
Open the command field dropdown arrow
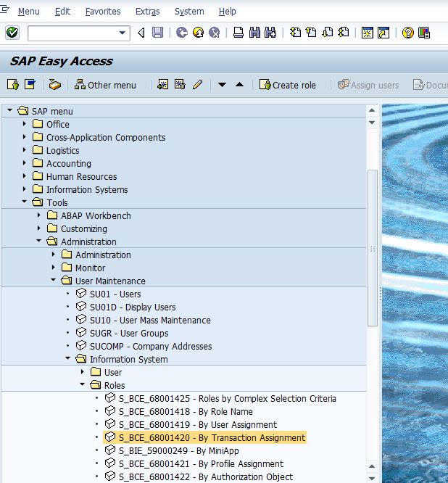tap(122, 33)
